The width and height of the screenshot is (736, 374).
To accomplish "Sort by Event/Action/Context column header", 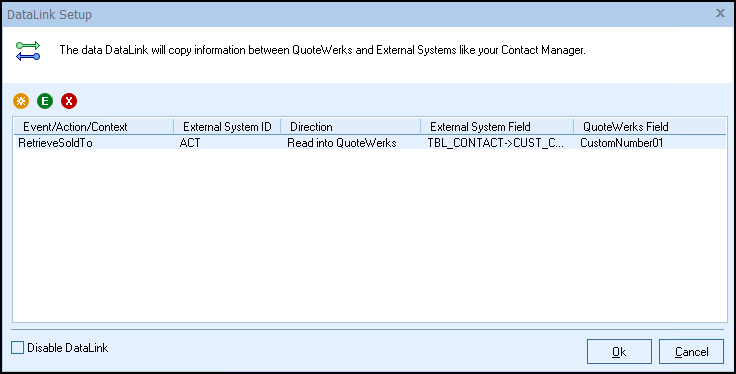I will click(x=93, y=127).
